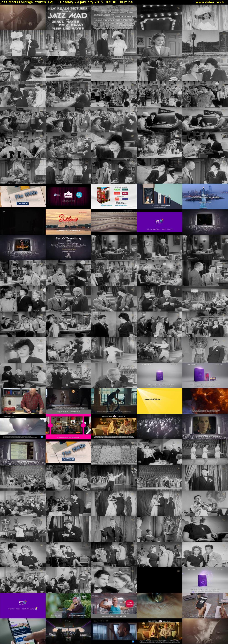Click the Diane Baker cinema screen thumbnail
Screen dimensions: 228x644
point(23,248)
